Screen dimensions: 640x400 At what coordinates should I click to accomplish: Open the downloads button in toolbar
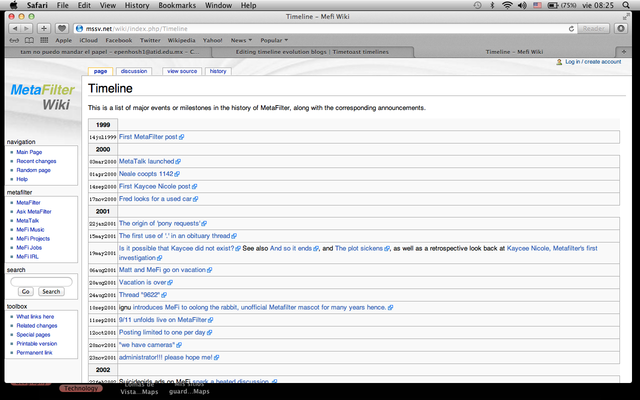[x=621, y=29]
